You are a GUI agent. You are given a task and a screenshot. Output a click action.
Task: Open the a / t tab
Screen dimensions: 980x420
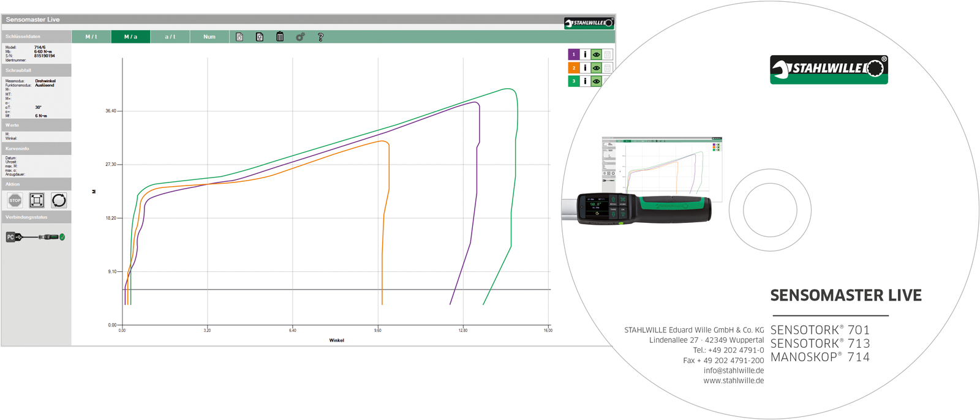(170, 37)
